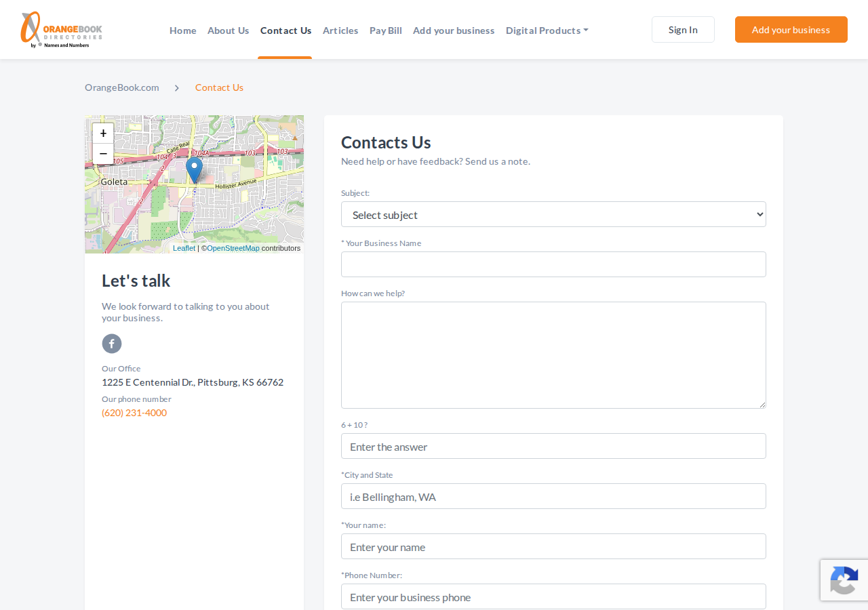Focus the Your Business Name field
This screenshot has width=868, height=610.
[553, 264]
